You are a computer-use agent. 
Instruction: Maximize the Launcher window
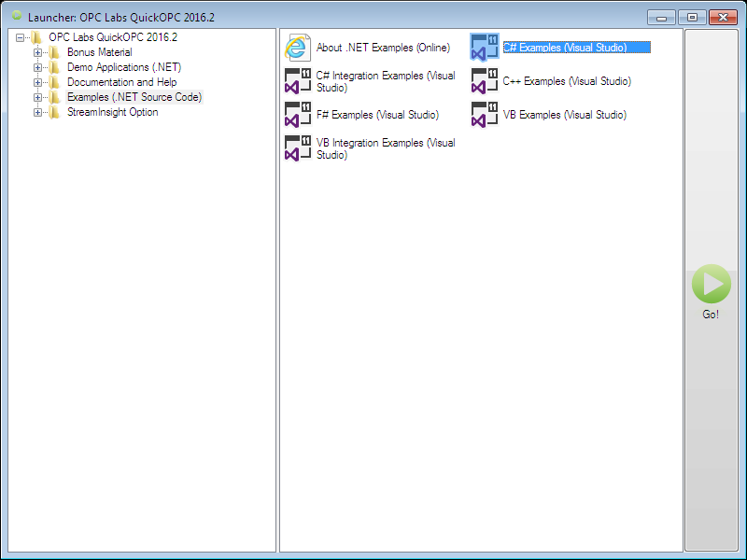click(692, 17)
